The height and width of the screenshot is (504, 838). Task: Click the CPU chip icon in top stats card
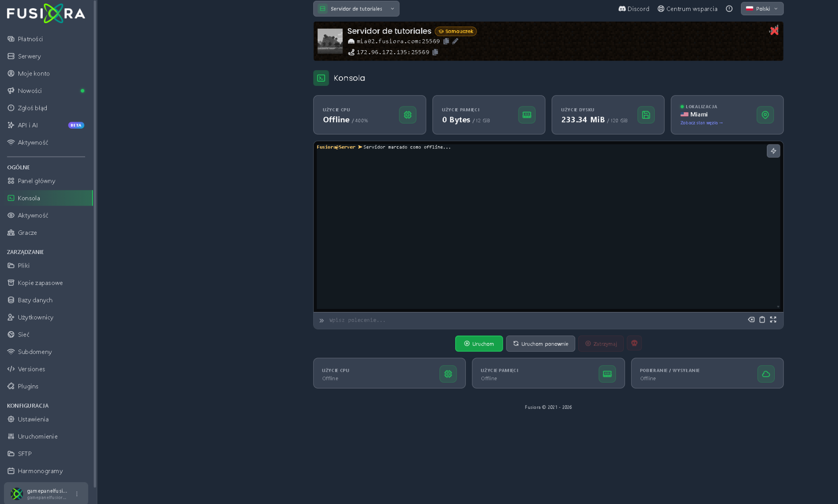coord(408,115)
